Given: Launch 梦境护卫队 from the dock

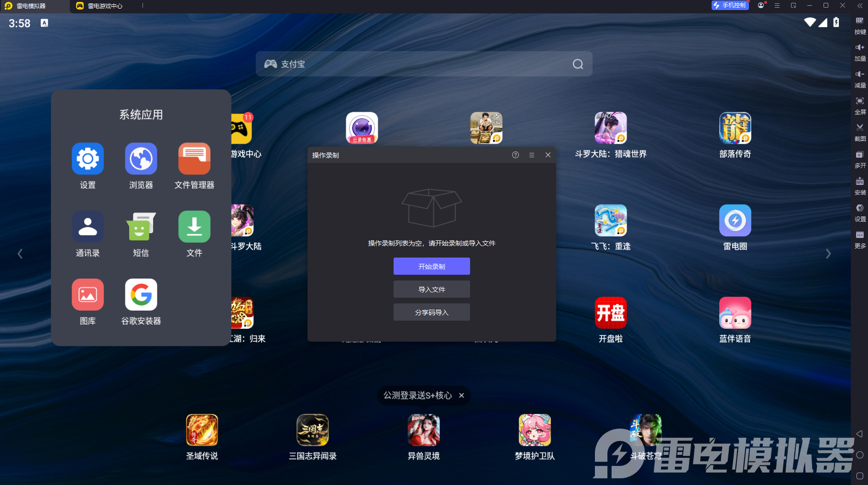Looking at the screenshot, I should coord(535,430).
